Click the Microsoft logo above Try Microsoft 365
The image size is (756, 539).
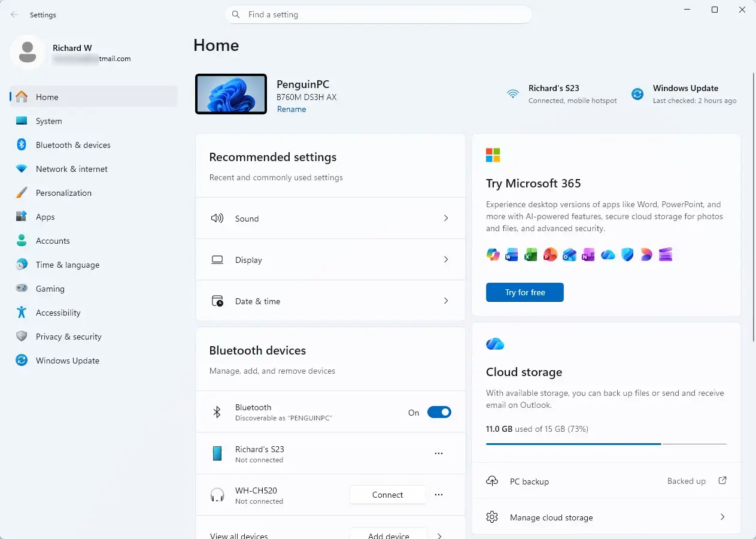493,155
